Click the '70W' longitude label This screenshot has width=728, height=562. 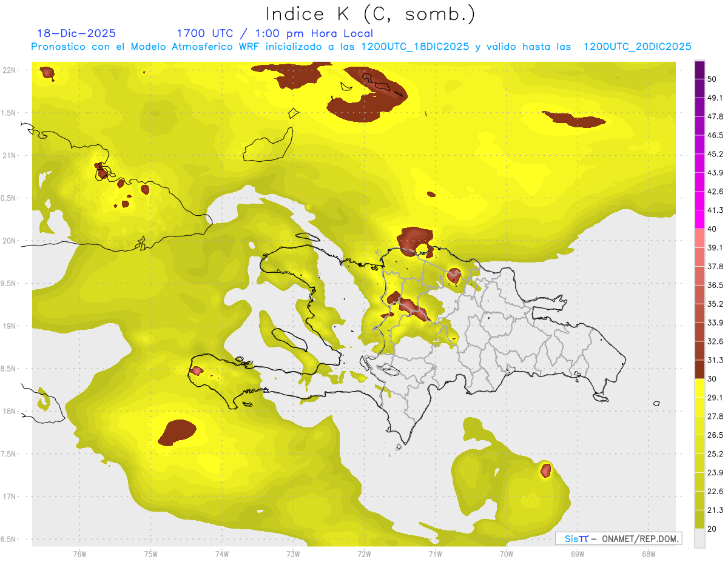click(x=507, y=554)
